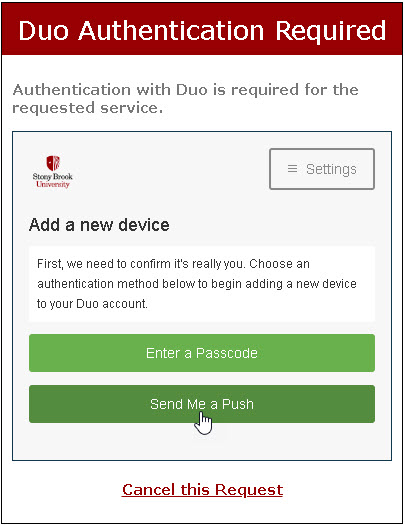Click the word 'Push' on dark green button
405x525 pixels.
(x=238, y=404)
